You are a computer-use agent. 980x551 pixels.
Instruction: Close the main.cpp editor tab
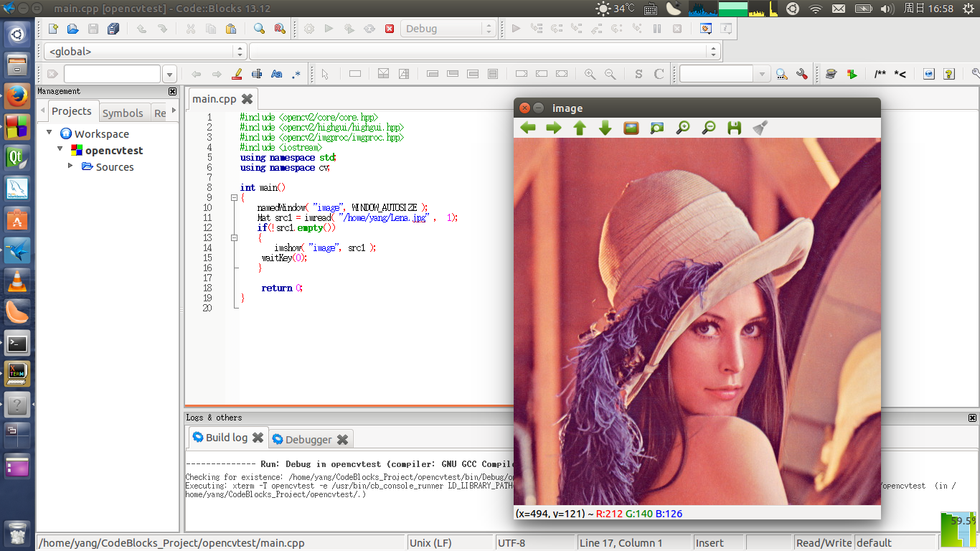pos(247,99)
